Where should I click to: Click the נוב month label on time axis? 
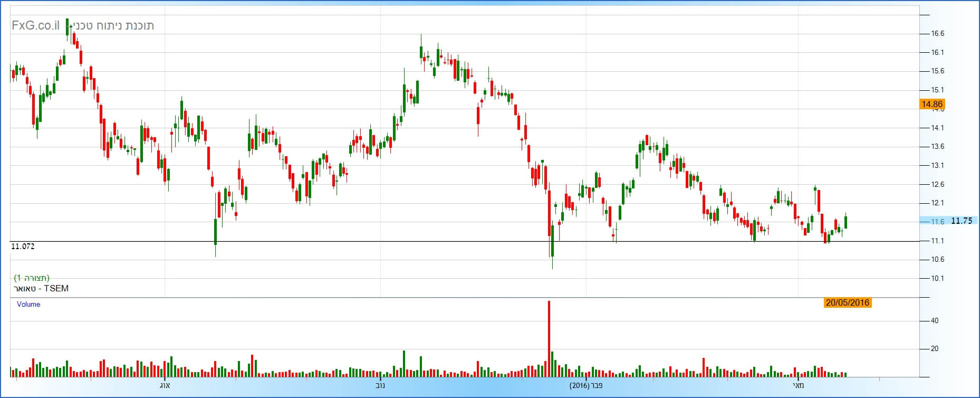(380, 385)
